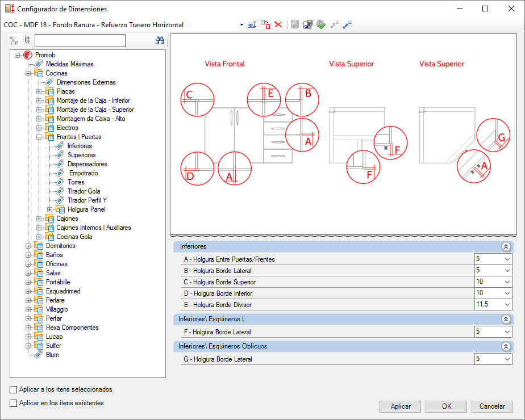
Task: Click the collapse tree icon above tree
Action: click(27, 40)
